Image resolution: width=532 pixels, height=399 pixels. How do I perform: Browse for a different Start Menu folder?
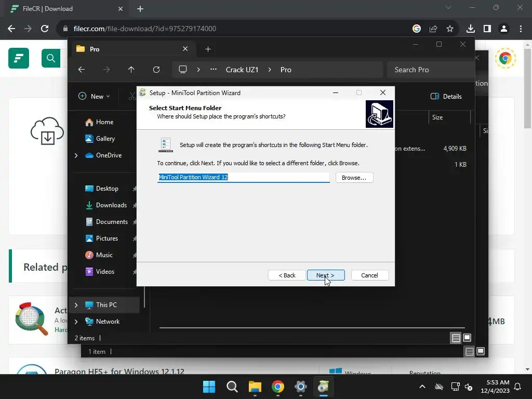tap(354, 178)
